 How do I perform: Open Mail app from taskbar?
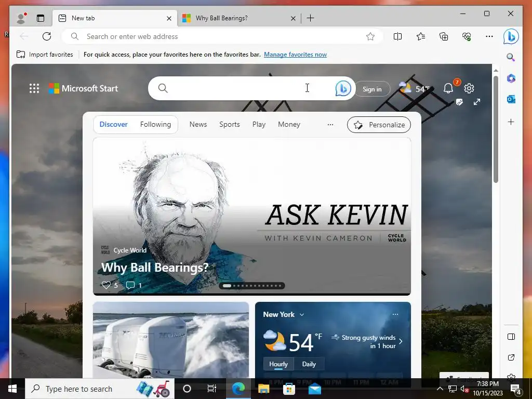[x=314, y=389]
